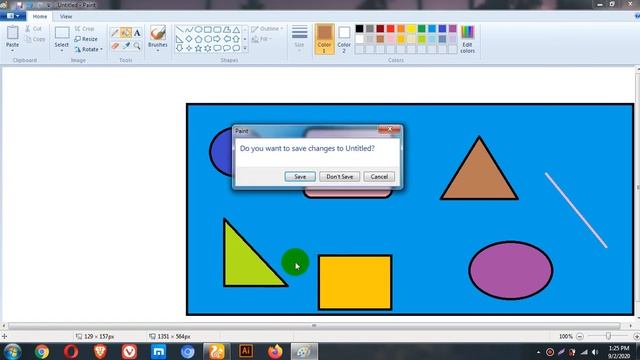The width and height of the screenshot is (640, 360).
Task: Choose the Six-point star shape
Action: click(208, 48)
